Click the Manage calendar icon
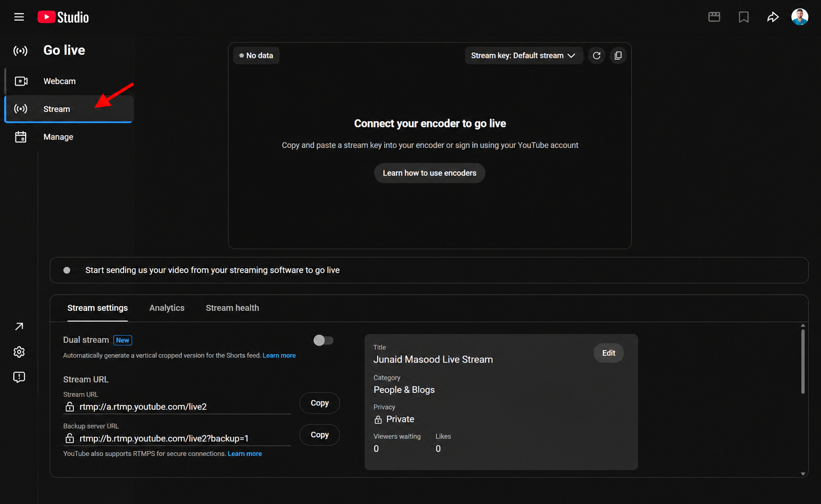The height and width of the screenshot is (504, 821). (21, 137)
